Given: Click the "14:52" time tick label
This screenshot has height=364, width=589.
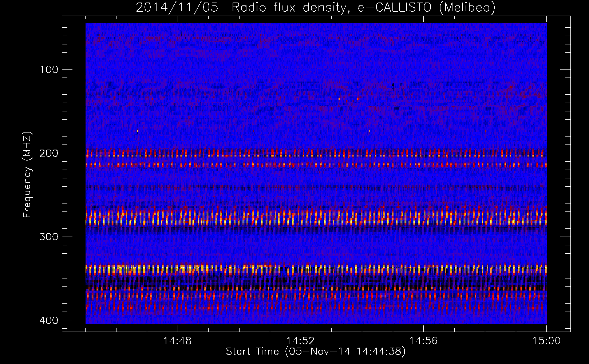Looking at the screenshot, I should coord(301,341).
